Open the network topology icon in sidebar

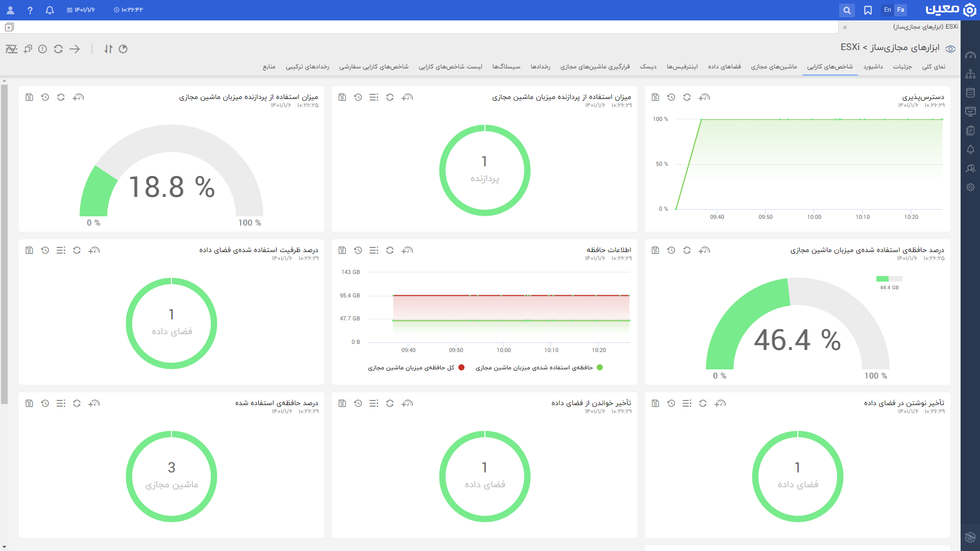click(970, 74)
